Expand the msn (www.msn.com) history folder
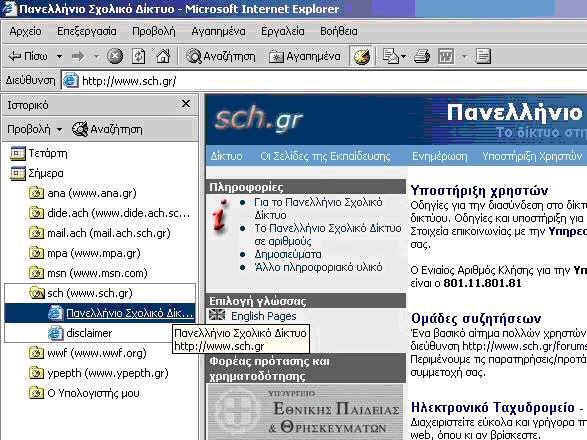The height and width of the screenshot is (440, 587). click(88, 273)
